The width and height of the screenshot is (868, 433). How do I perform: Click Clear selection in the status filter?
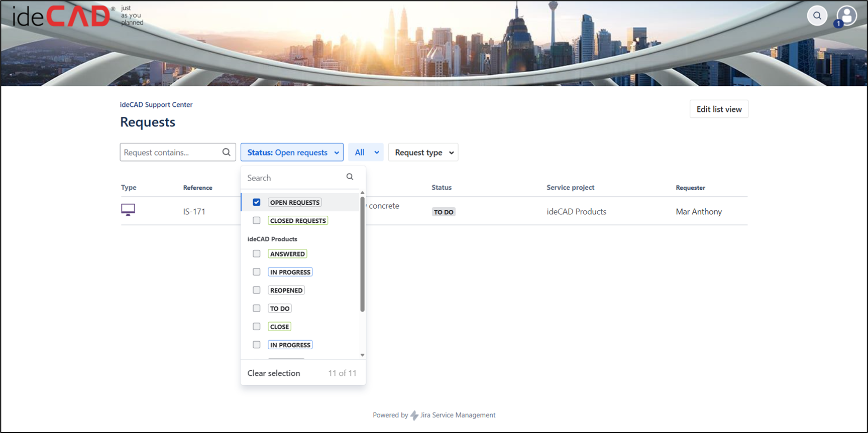click(274, 373)
